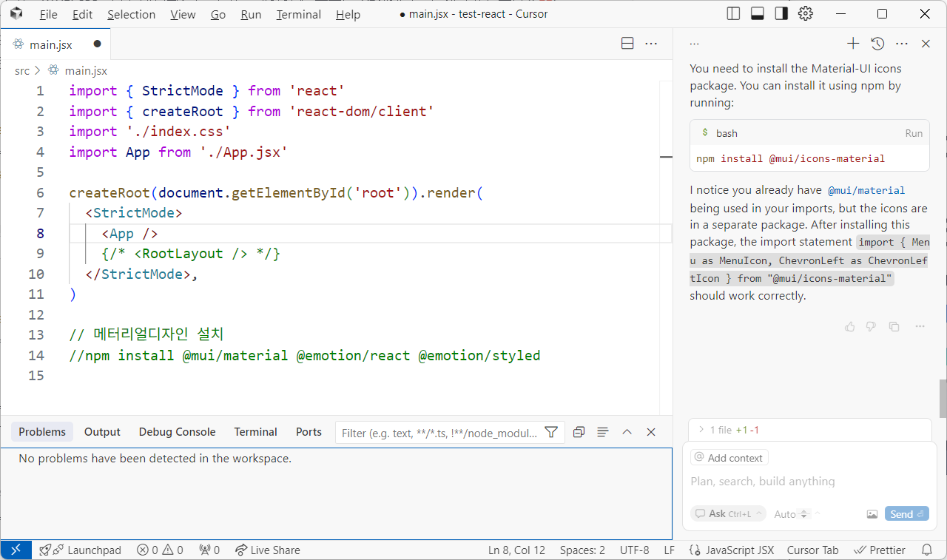This screenshot has width=947, height=560.
Task: Give thumbs up to the chat response
Action: pos(849,326)
